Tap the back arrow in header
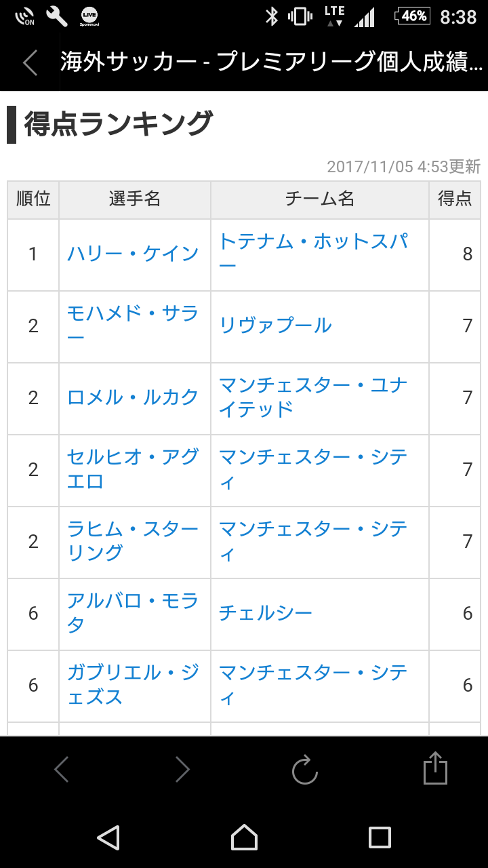The width and height of the screenshot is (488, 868). point(30,62)
